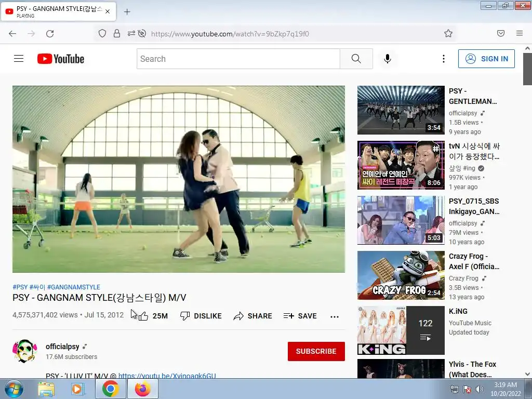Click the #싸이 hashtag link
This screenshot has height=399, width=532.
click(x=37, y=287)
